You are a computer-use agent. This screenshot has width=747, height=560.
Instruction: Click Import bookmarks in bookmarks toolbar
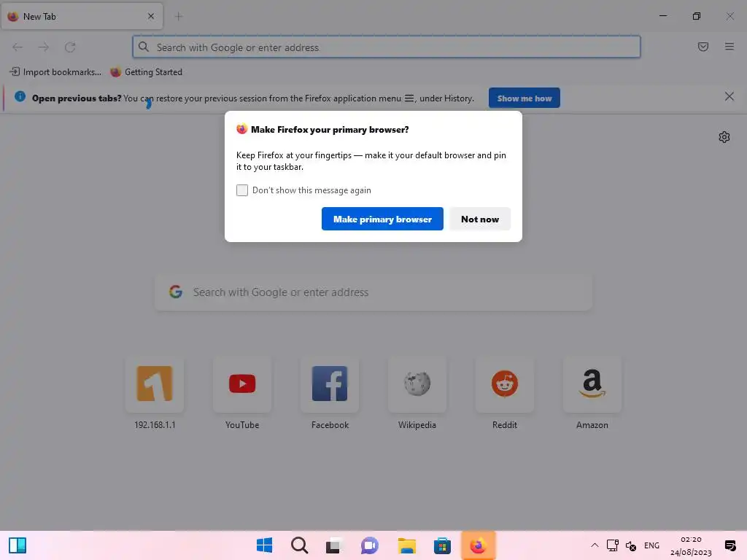(x=55, y=72)
